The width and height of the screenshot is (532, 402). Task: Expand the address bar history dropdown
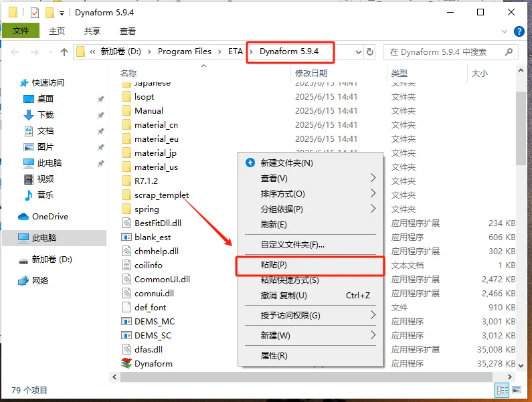pos(358,52)
